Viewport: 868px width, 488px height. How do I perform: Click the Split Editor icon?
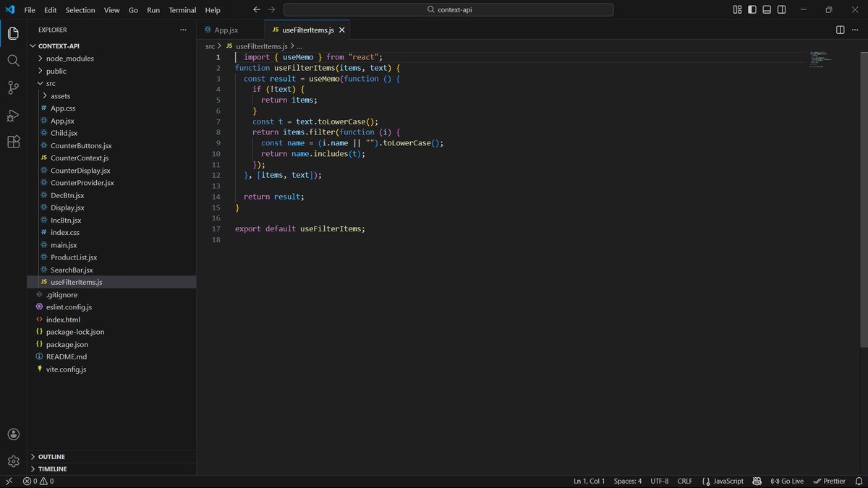click(x=839, y=30)
